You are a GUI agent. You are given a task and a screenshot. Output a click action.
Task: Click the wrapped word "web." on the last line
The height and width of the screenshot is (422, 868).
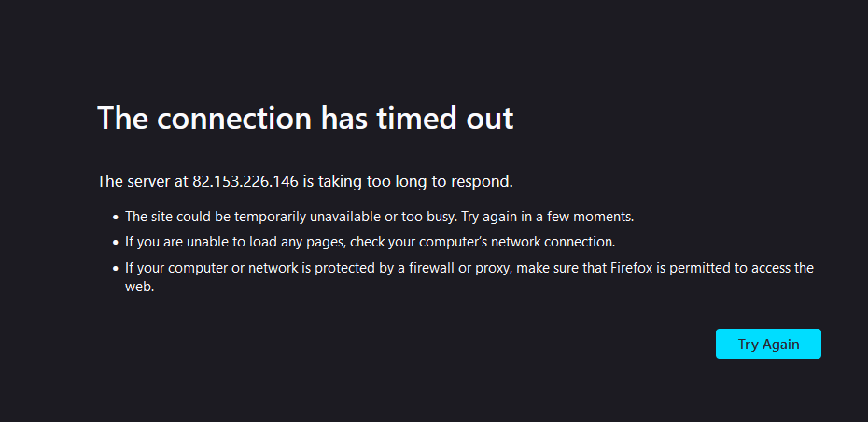pyautogui.click(x=139, y=287)
